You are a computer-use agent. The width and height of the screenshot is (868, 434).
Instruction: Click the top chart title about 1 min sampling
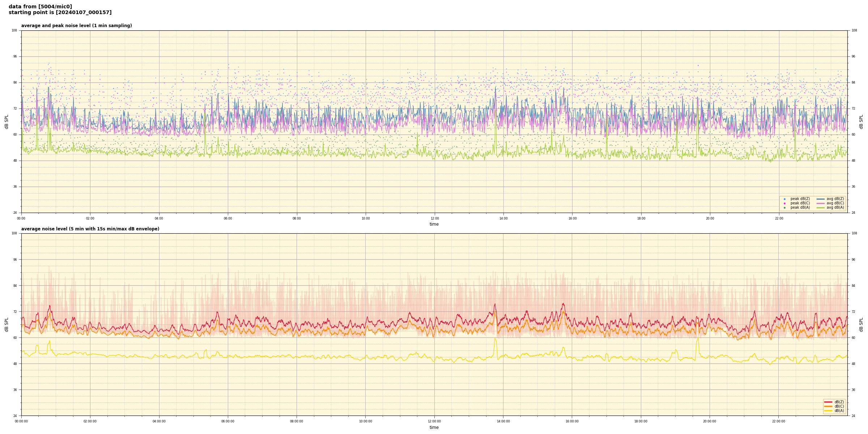tap(76, 26)
